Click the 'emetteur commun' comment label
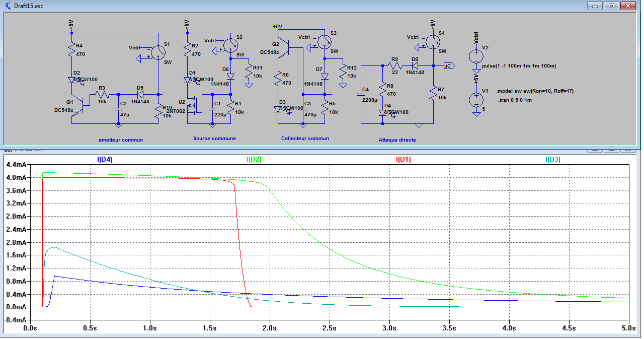 [x=121, y=140]
